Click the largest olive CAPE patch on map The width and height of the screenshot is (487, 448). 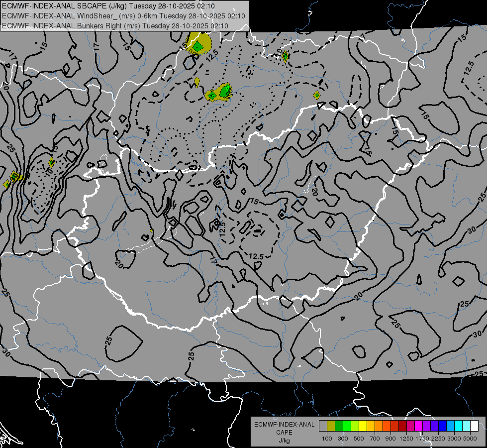pos(199,43)
